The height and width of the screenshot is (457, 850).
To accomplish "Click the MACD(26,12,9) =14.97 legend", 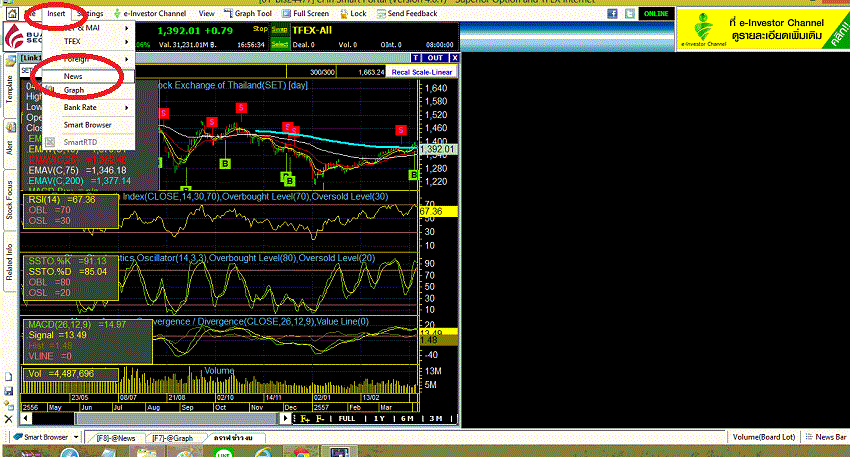I will tap(77, 325).
